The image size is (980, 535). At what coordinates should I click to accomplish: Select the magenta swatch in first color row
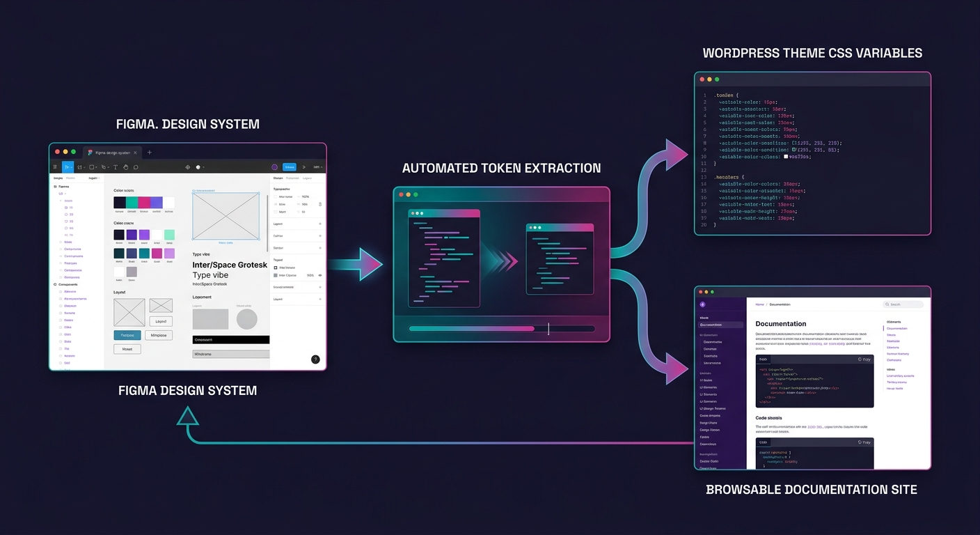pyautogui.click(x=144, y=203)
